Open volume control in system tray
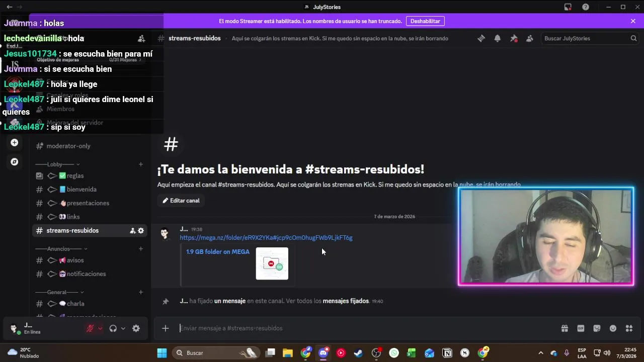This screenshot has height=362, width=644. click(x=607, y=353)
